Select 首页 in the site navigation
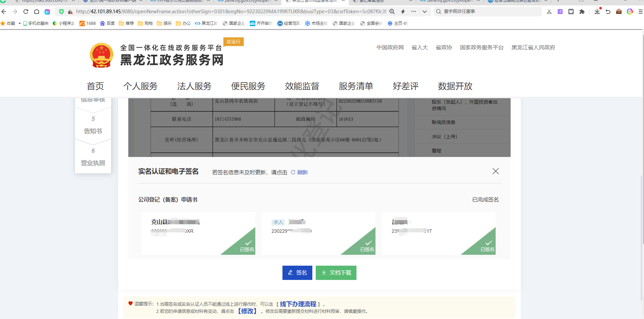 [x=95, y=86]
